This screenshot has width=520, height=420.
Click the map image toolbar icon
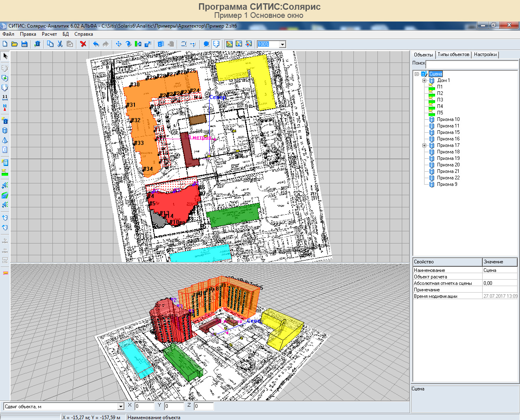click(x=230, y=44)
